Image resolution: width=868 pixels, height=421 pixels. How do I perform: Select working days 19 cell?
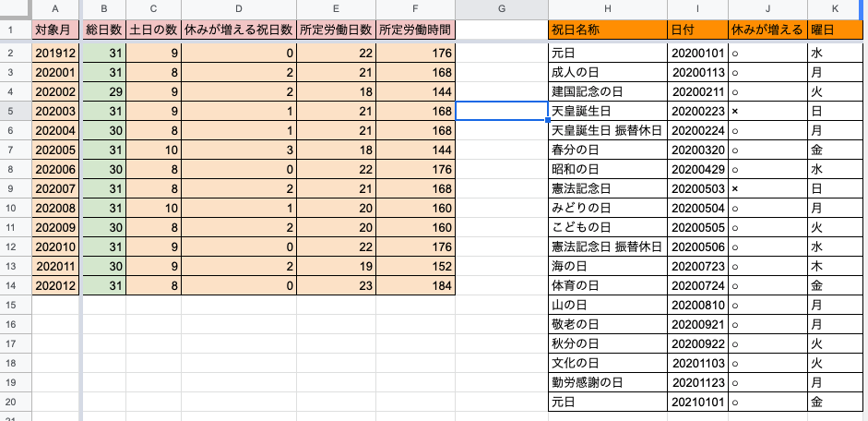click(x=336, y=267)
